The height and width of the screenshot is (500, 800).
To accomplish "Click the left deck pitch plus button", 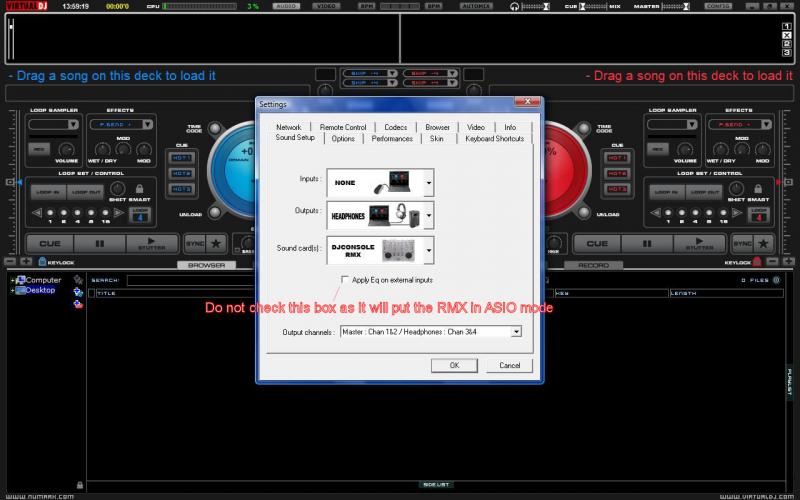I will [27, 262].
